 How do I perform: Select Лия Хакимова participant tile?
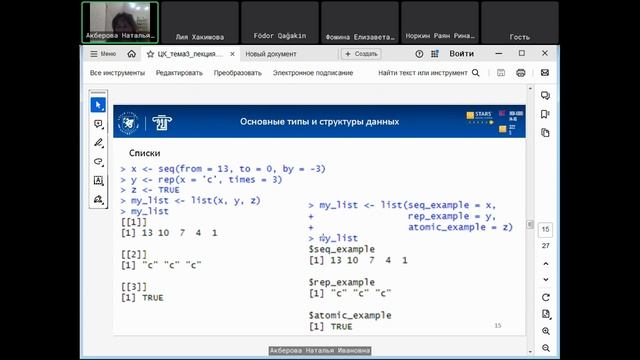pos(200,22)
